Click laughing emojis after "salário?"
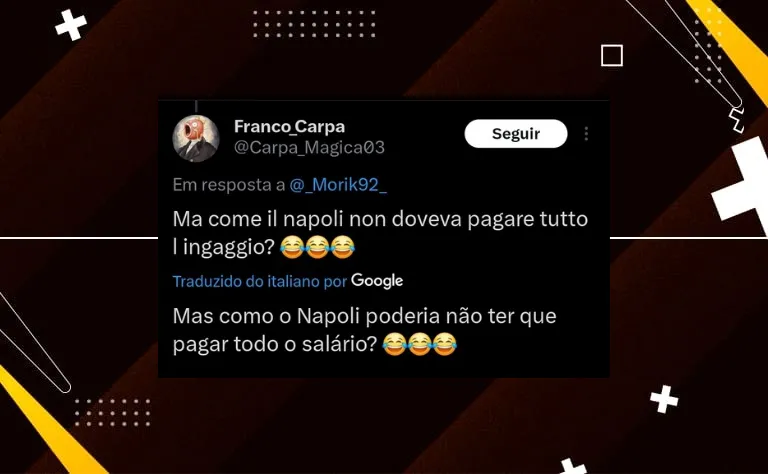 tap(419, 344)
